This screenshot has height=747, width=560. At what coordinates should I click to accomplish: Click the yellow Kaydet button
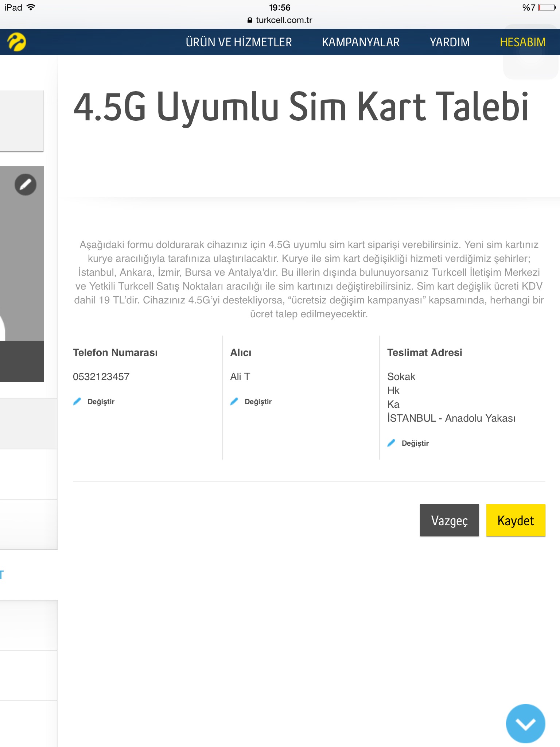coord(516,520)
